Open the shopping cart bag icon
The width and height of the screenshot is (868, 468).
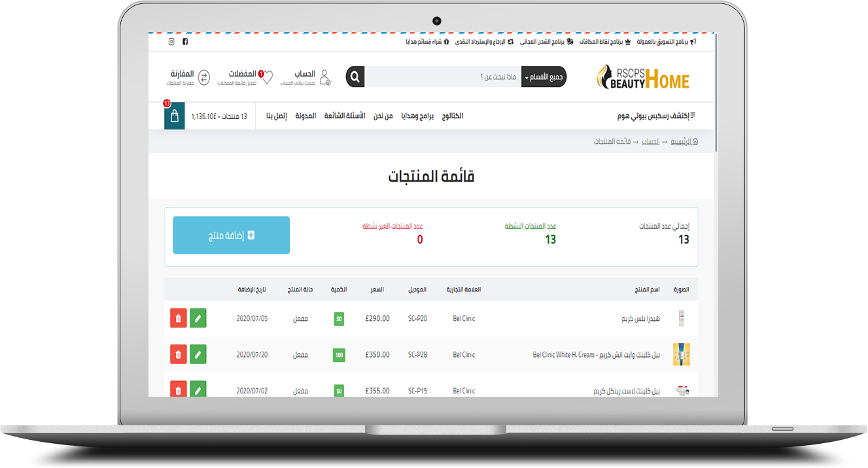pos(174,116)
